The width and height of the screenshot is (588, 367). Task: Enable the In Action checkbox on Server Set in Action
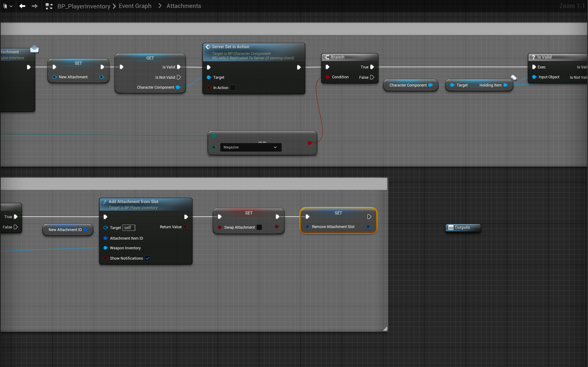click(233, 88)
